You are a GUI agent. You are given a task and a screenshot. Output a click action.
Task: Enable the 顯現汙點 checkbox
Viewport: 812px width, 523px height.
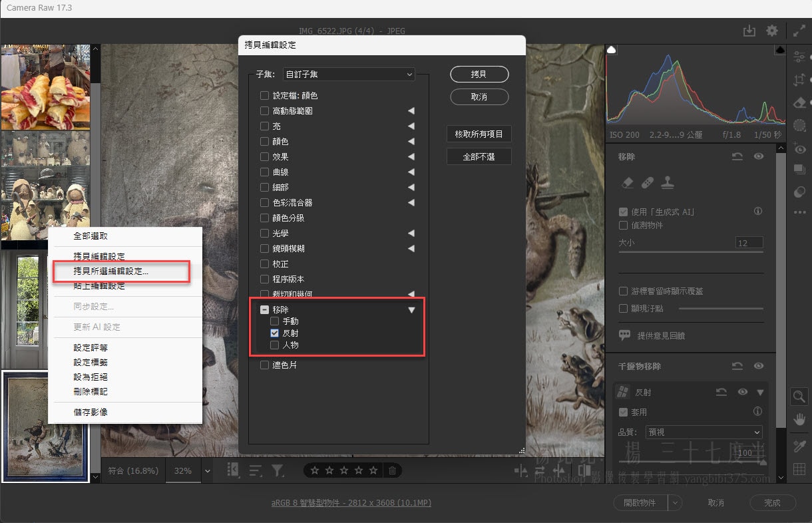click(624, 309)
